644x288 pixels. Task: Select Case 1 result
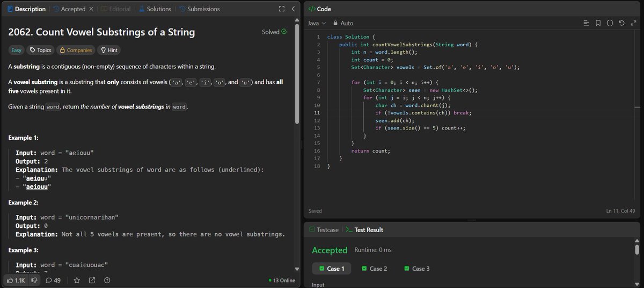(x=332, y=268)
